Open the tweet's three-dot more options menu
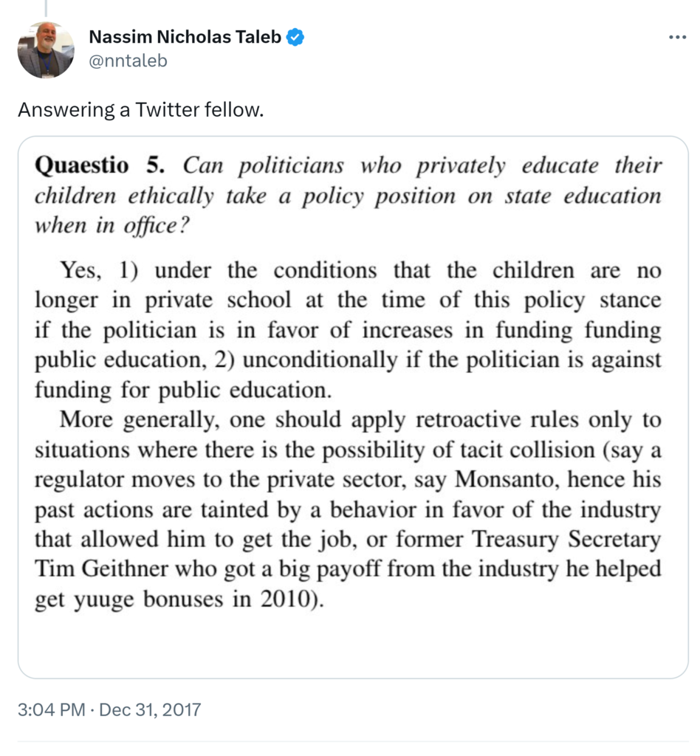The width and height of the screenshot is (700, 756). (676, 38)
